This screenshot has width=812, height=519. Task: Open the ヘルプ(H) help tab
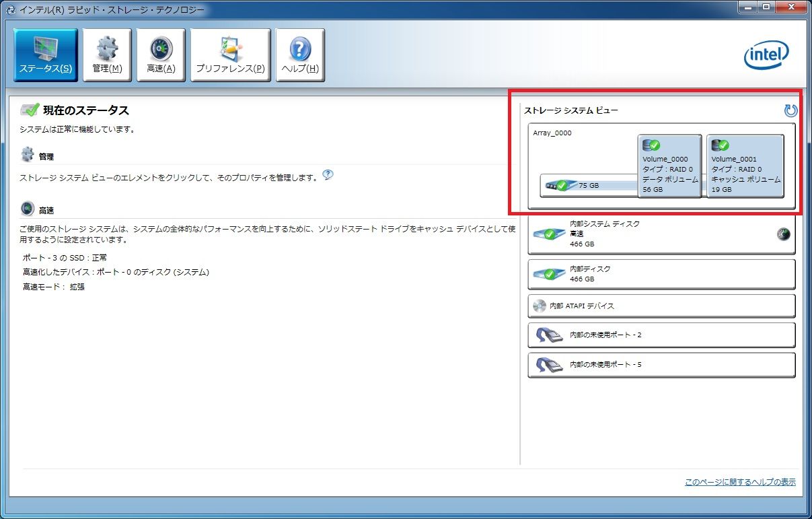point(300,55)
